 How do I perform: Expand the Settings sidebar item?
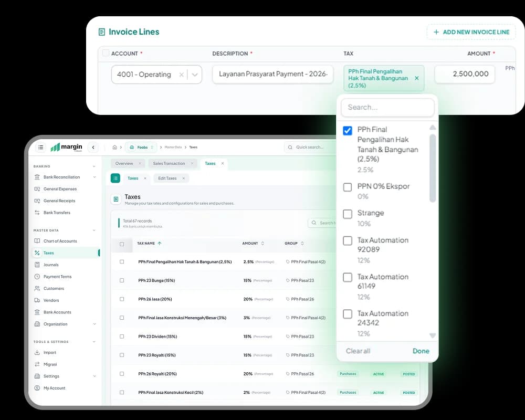(94, 376)
